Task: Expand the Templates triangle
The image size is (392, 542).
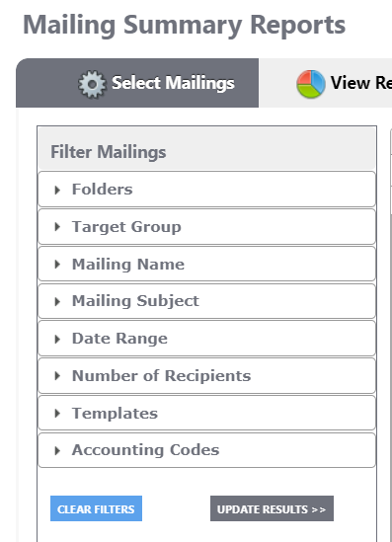Action: coord(57,414)
